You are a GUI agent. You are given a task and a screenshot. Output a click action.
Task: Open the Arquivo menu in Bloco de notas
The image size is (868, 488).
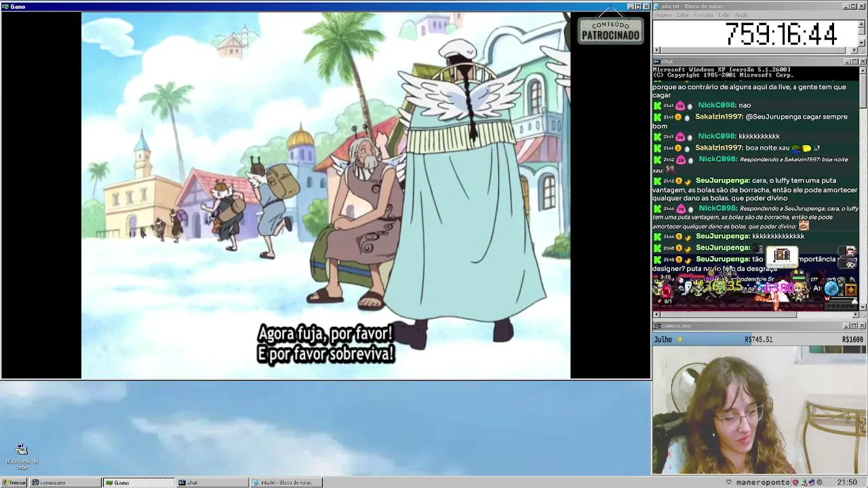(x=663, y=15)
